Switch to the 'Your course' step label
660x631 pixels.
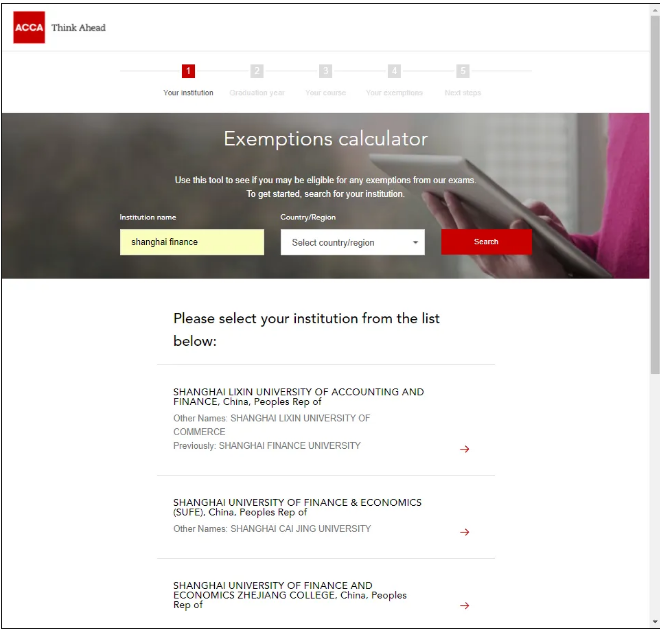click(325, 93)
